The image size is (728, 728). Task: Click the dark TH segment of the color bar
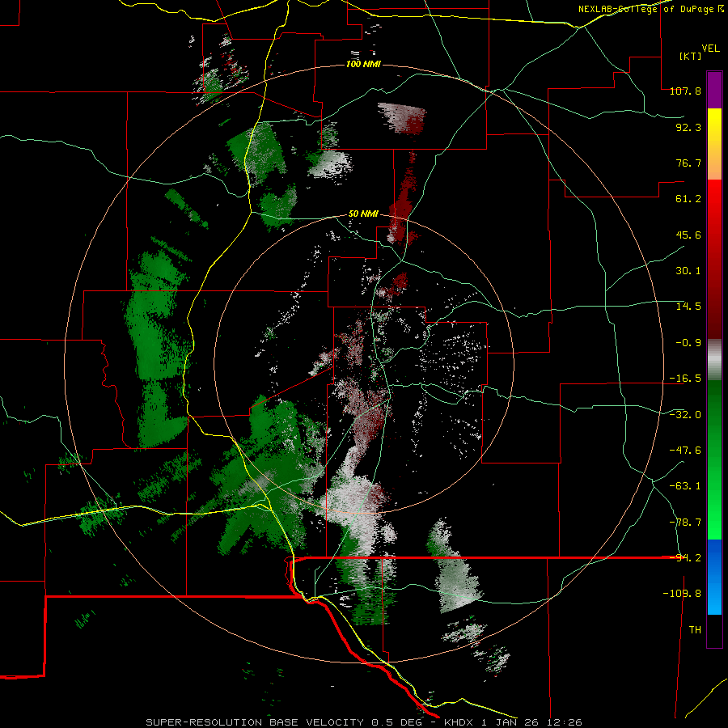(714, 631)
